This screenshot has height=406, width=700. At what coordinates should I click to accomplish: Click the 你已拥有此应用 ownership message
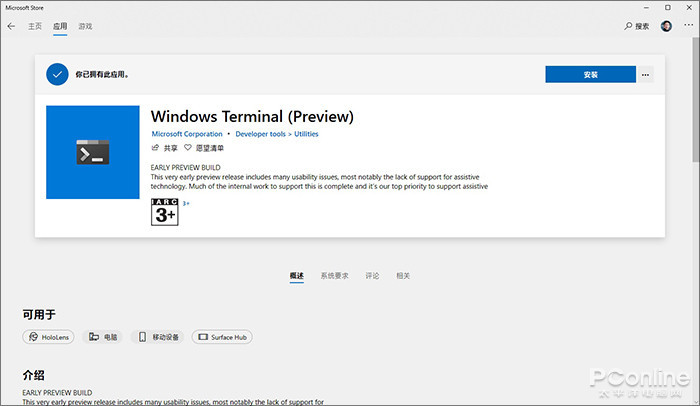[102, 75]
